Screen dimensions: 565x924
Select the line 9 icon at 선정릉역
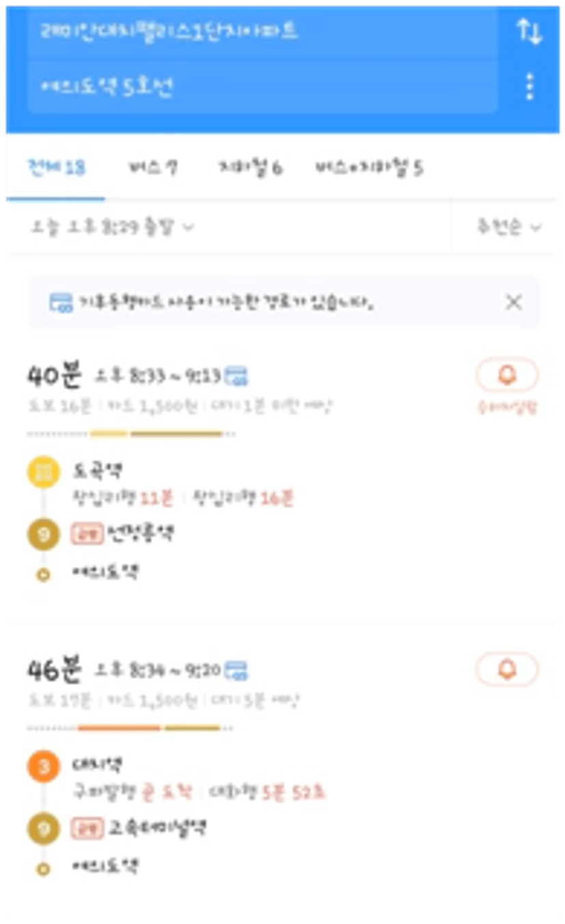click(x=43, y=534)
